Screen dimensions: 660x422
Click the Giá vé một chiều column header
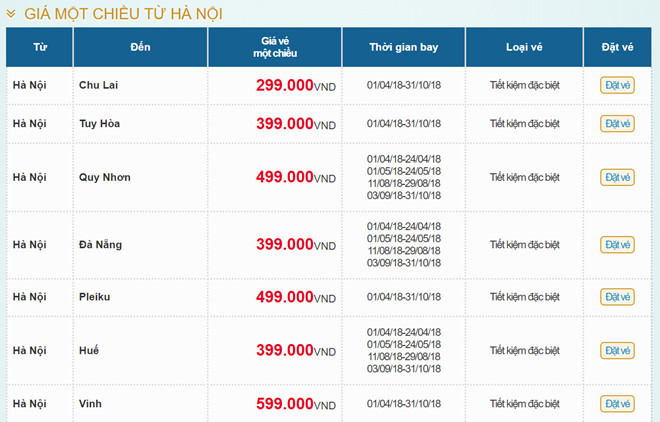pos(274,47)
